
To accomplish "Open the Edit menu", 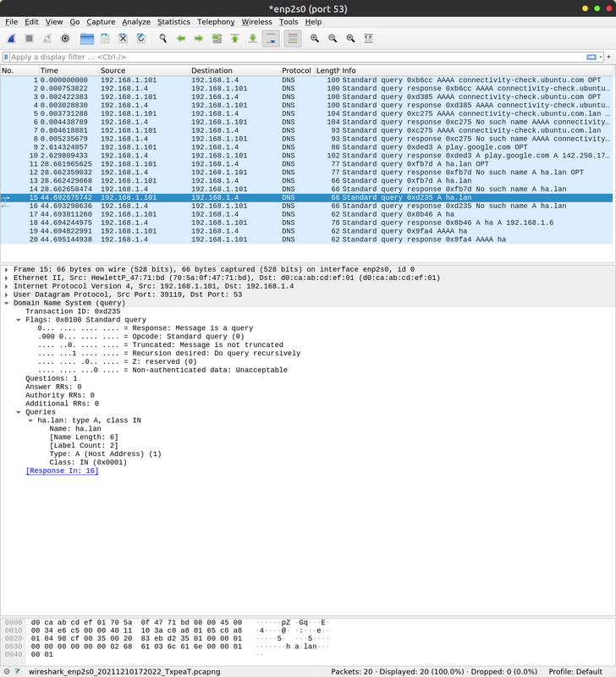I will (x=31, y=22).
